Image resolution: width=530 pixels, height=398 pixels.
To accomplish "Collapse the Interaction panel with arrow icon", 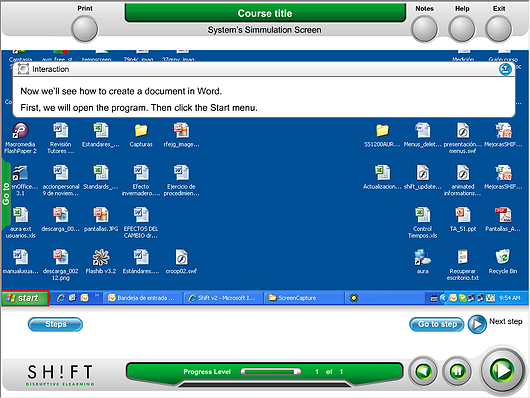I will coord(505,69).
